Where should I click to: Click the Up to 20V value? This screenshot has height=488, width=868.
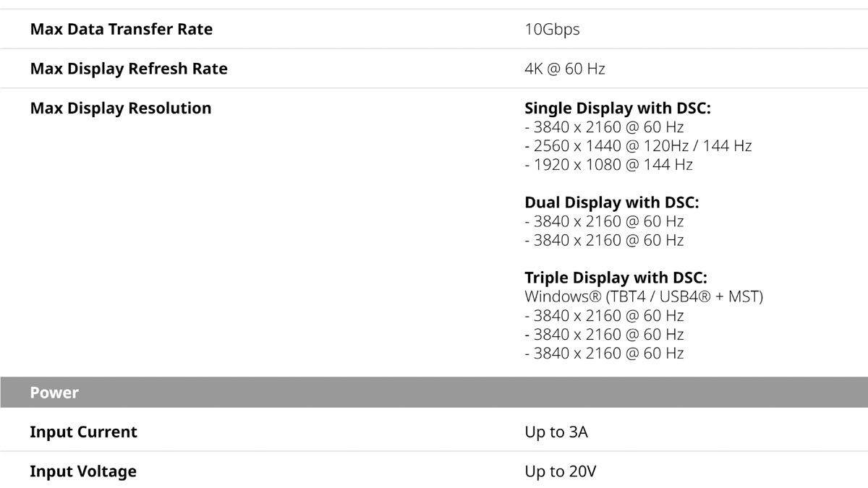pos(561,471)
